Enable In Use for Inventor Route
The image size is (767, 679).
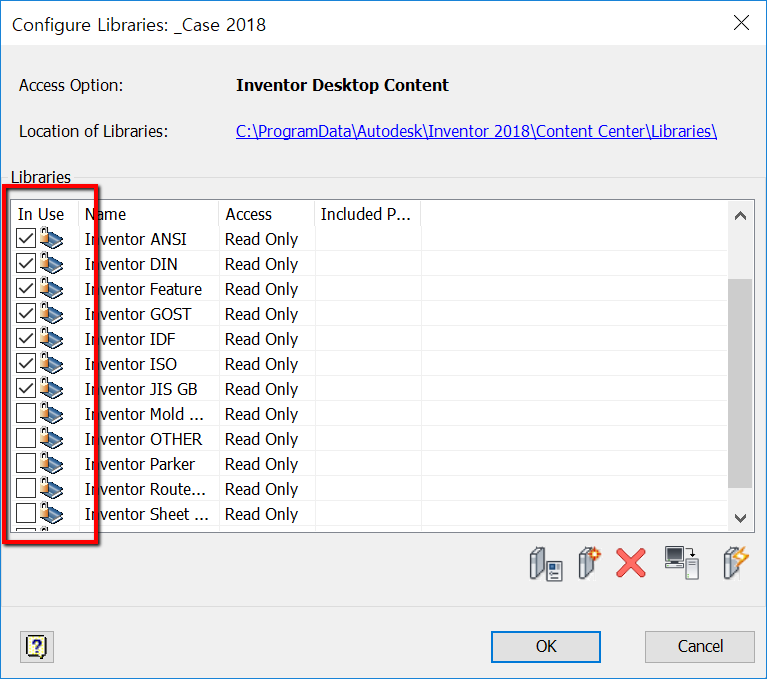click(x=26, y=488)
